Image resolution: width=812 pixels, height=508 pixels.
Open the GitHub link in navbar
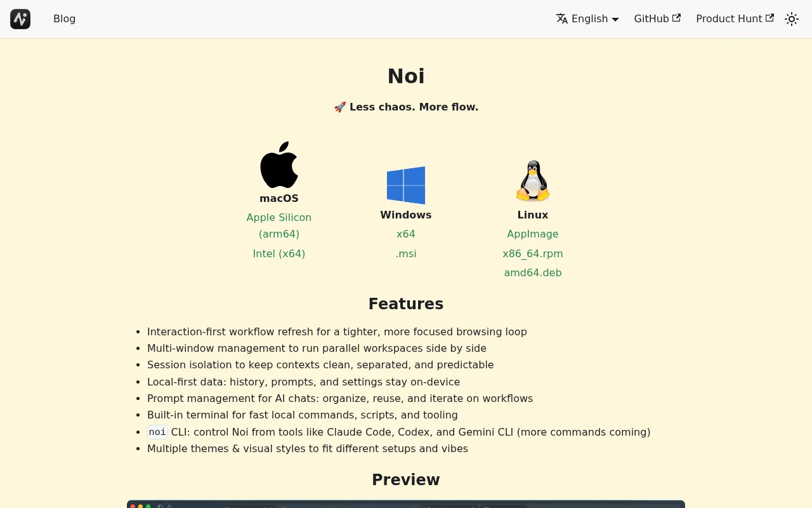[657, 19]
